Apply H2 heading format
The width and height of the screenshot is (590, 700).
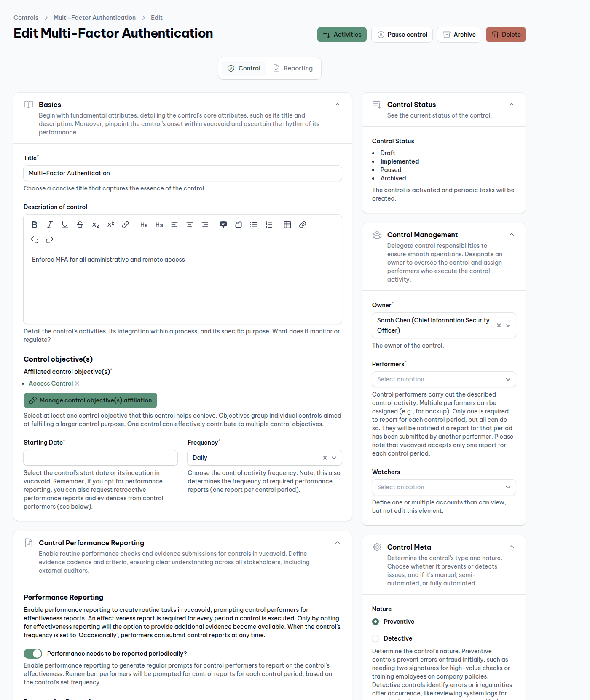(x=144, y=225)
